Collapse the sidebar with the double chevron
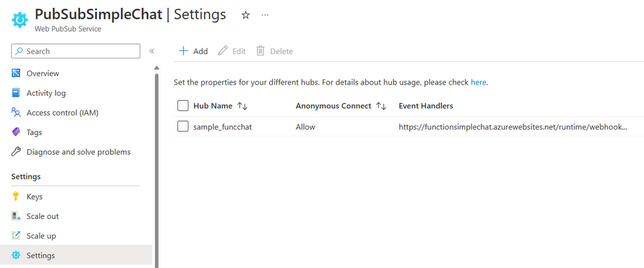Viewport: 644px width, 268px height. (152, 51)
